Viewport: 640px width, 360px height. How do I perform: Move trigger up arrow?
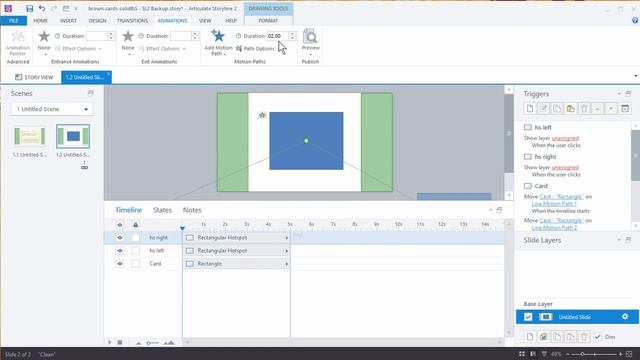click(x=598, y=109)
